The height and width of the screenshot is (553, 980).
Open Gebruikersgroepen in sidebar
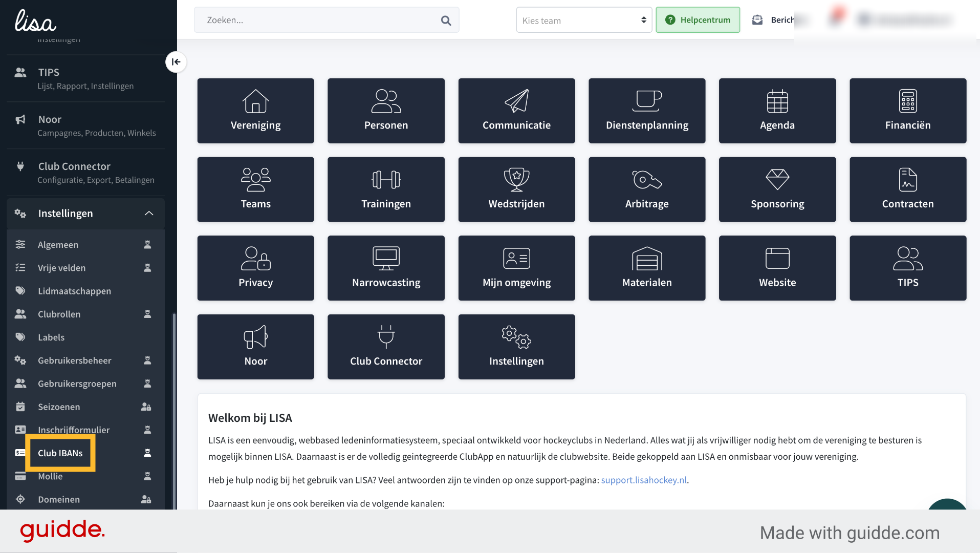86,384
